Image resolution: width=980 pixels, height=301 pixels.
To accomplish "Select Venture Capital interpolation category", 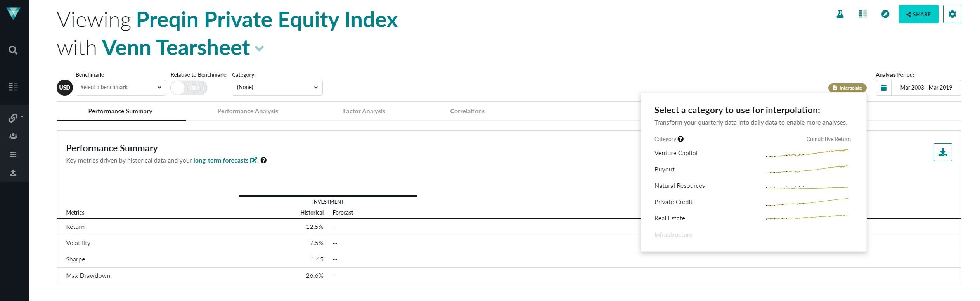I will click(x=675, y=153).
